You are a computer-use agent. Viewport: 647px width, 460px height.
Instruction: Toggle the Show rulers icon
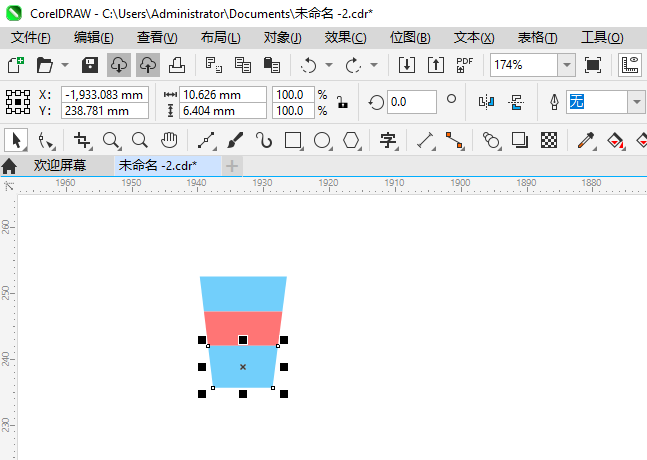click(630, 65)
